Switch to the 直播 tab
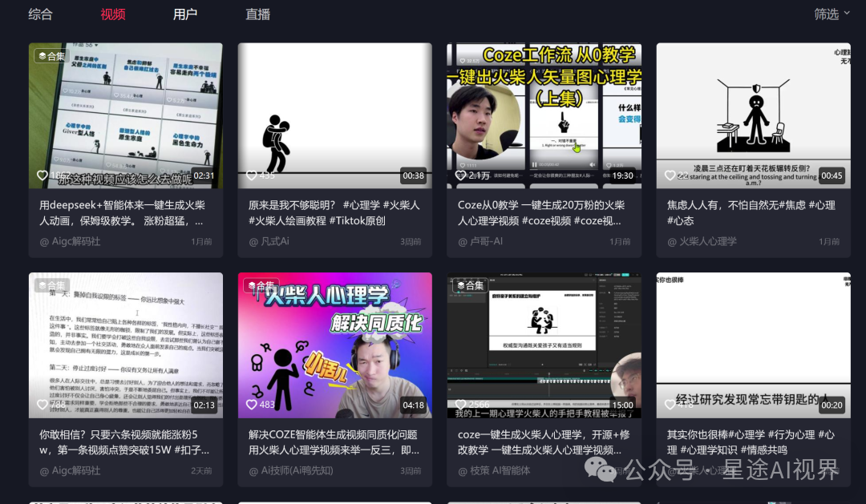Viewport: 866px width, 504px height. (257, 14)
